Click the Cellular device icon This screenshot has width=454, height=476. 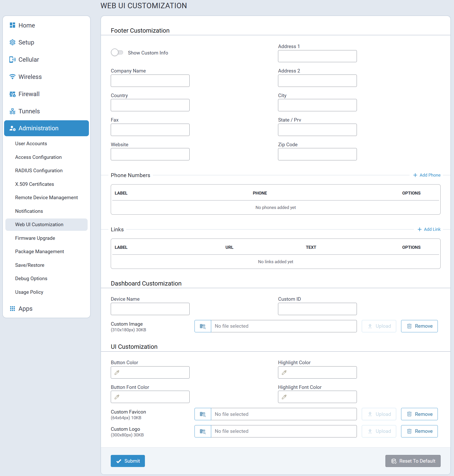tap(12, 60)
